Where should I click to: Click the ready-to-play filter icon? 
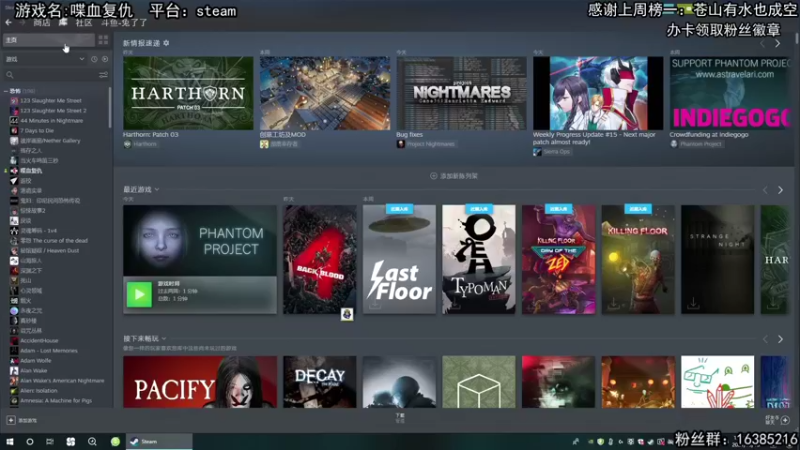pyautogui.click(x=105, y=59)
